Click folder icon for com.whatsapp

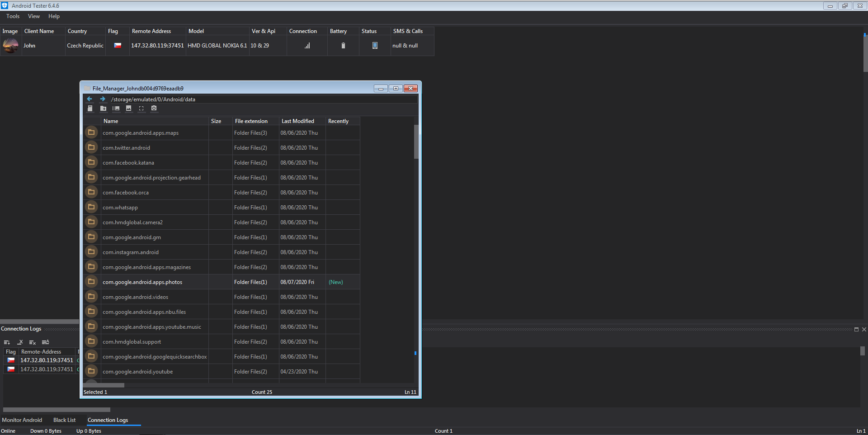tap(91, 207)
